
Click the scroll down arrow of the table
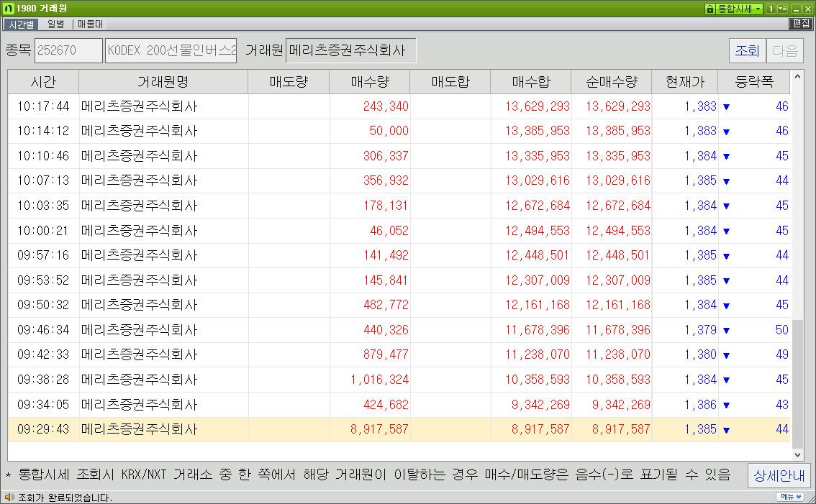[x=797, y=454]
